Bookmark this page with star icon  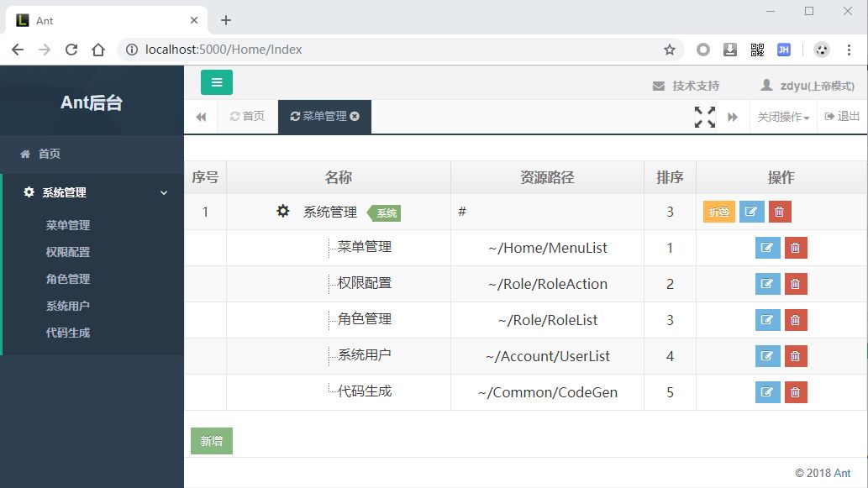[670, 50]
